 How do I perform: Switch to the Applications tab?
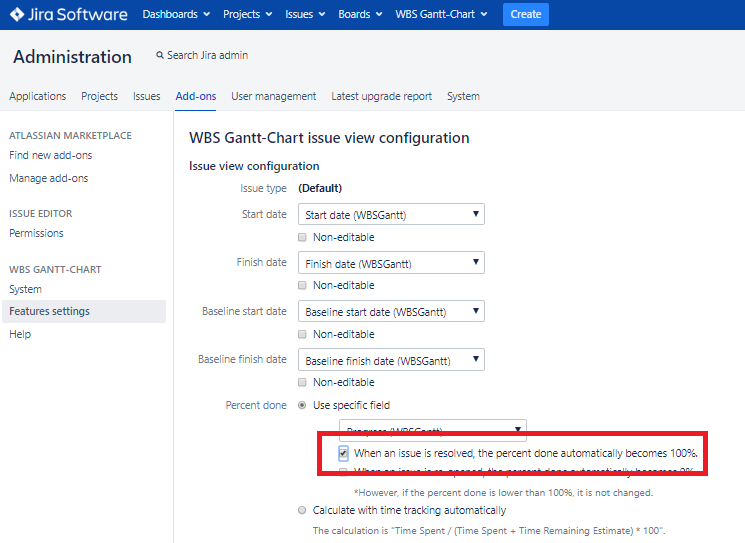(x=38, y=96)
